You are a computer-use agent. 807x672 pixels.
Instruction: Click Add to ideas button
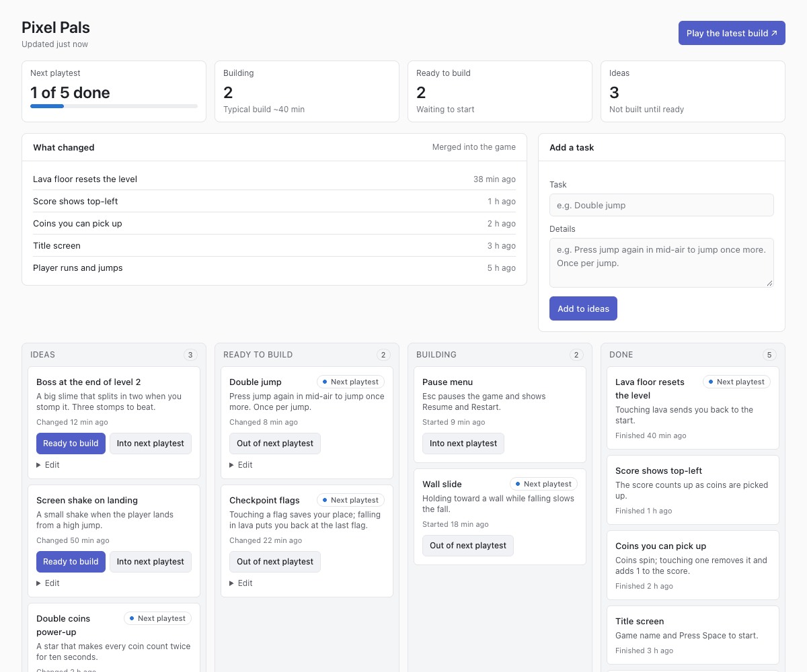point(583,308)
